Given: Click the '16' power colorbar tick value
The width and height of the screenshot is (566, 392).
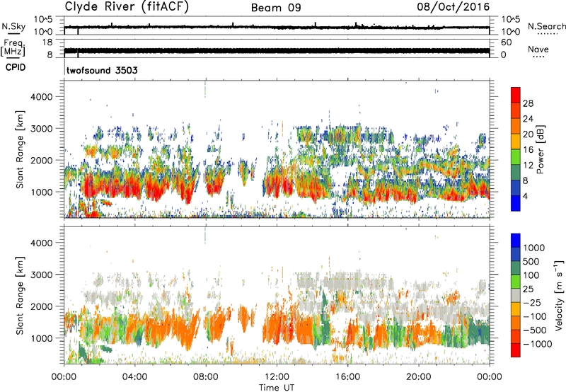Looking at the screenshot, I should (528, 150).
